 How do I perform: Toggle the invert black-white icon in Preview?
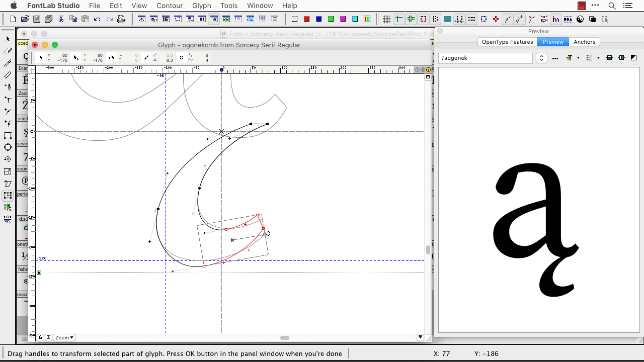pos(633,58)
